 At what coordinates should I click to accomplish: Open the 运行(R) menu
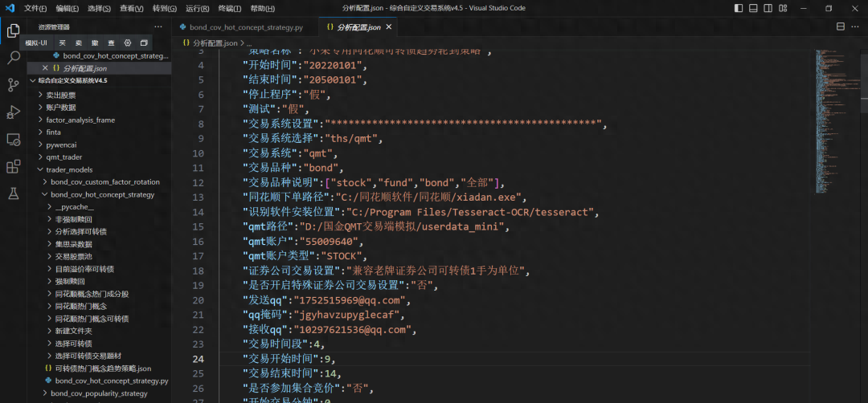pos(197,8)
